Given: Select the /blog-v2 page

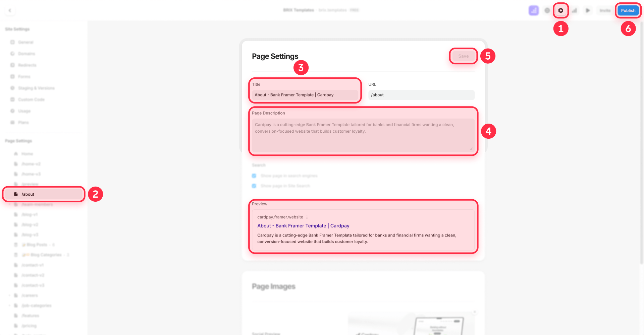Looking at the screenshot, I should point(30,225).
